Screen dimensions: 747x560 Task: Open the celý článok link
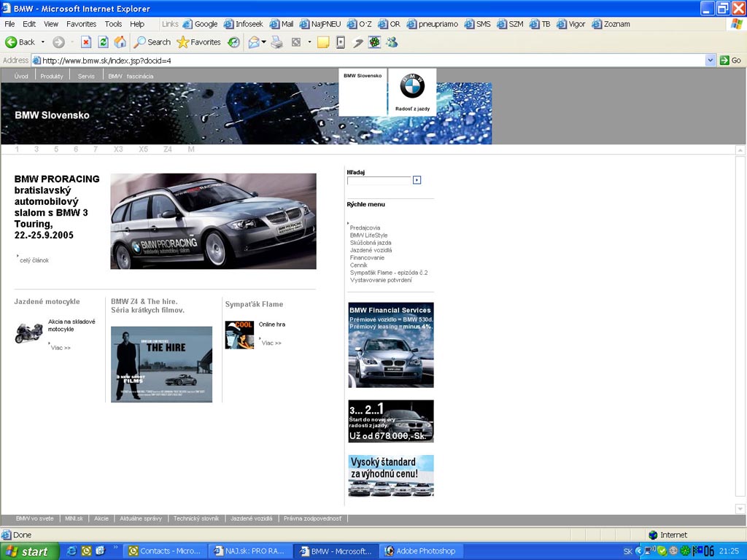pyautogui.click(x=34, y=260)
